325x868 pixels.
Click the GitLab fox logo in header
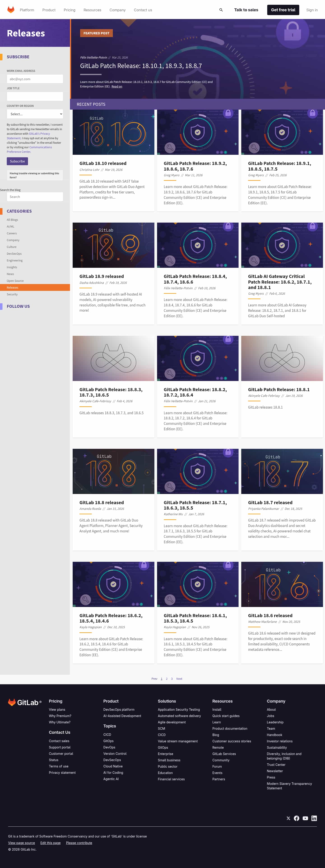[x=11, y=10]
